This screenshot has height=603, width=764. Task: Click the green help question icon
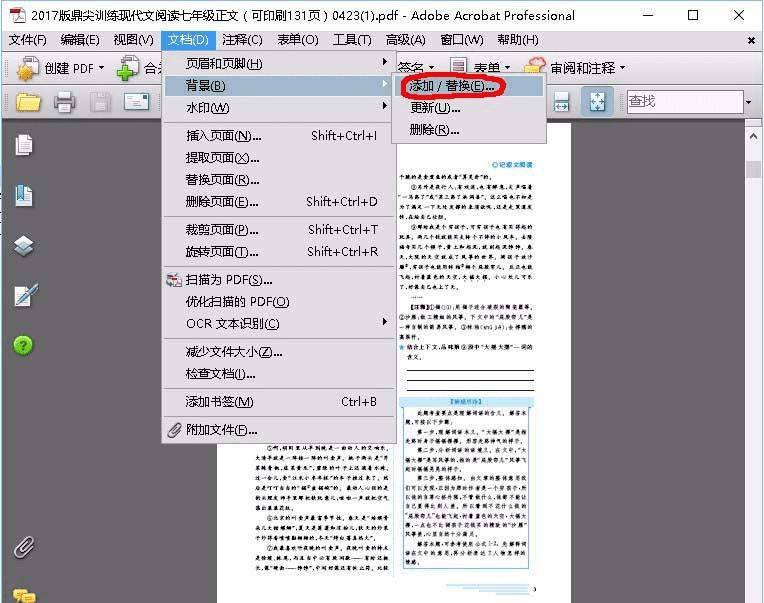(x=23, y=345)
